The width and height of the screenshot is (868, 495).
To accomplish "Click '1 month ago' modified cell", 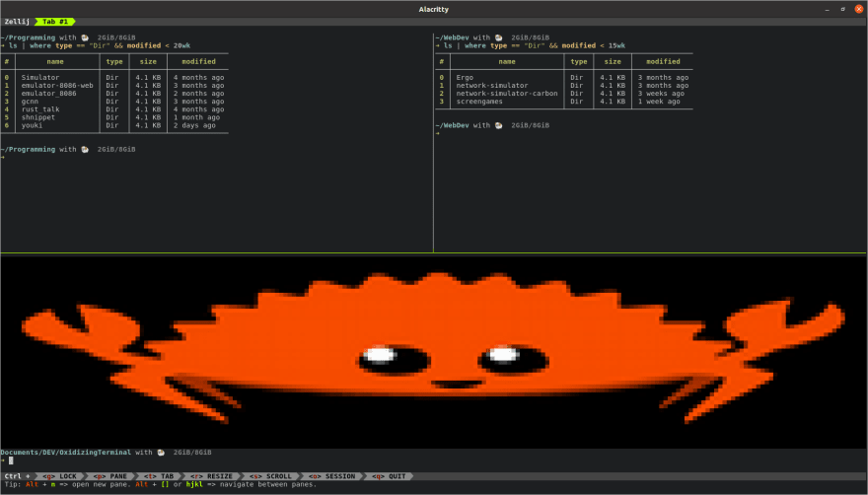I will point(196,117).
